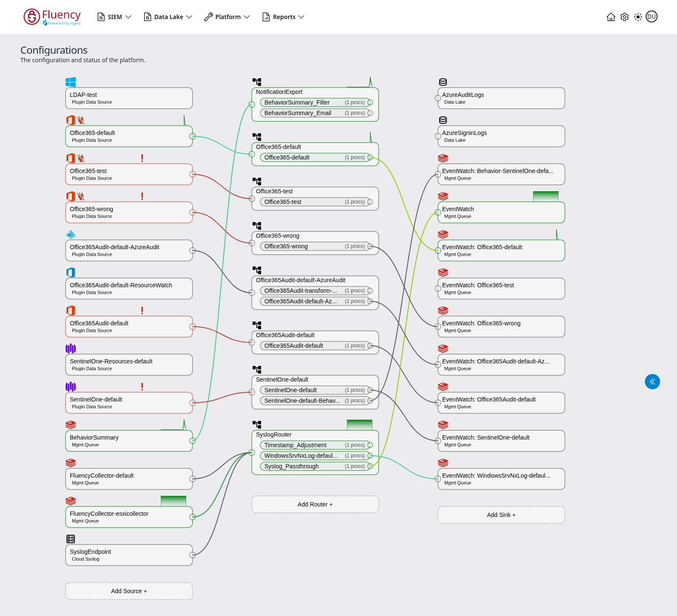
Task: Select the EventWatch: SentinelOne-default sink
Action: [501, 441]
